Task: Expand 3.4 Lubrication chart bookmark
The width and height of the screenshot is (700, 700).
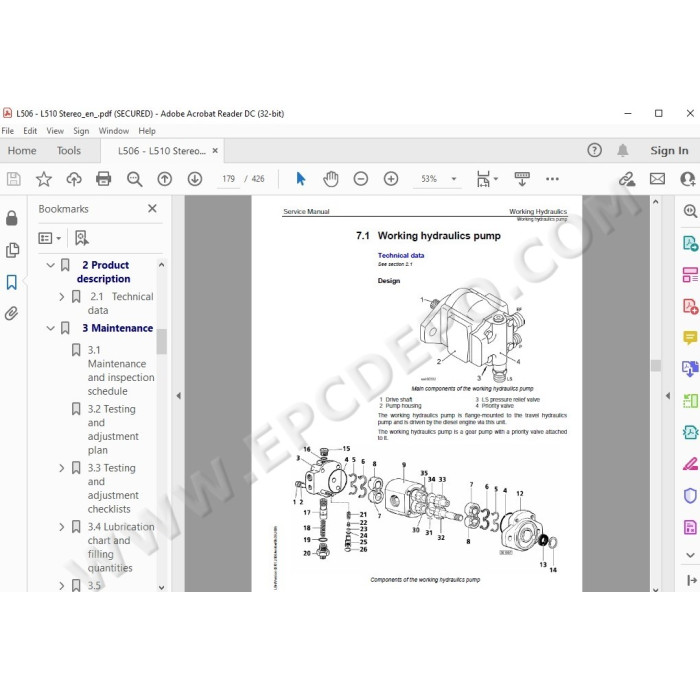Action: click(62, 527)
